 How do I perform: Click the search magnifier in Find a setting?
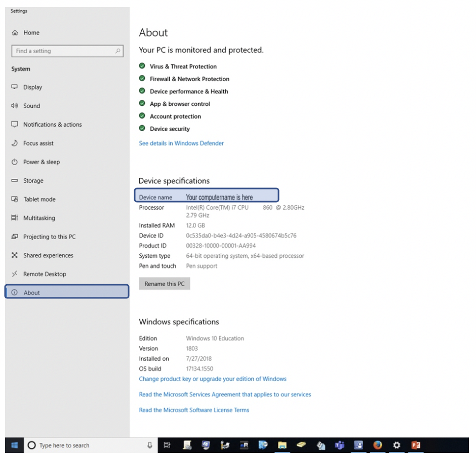point(117,51)
